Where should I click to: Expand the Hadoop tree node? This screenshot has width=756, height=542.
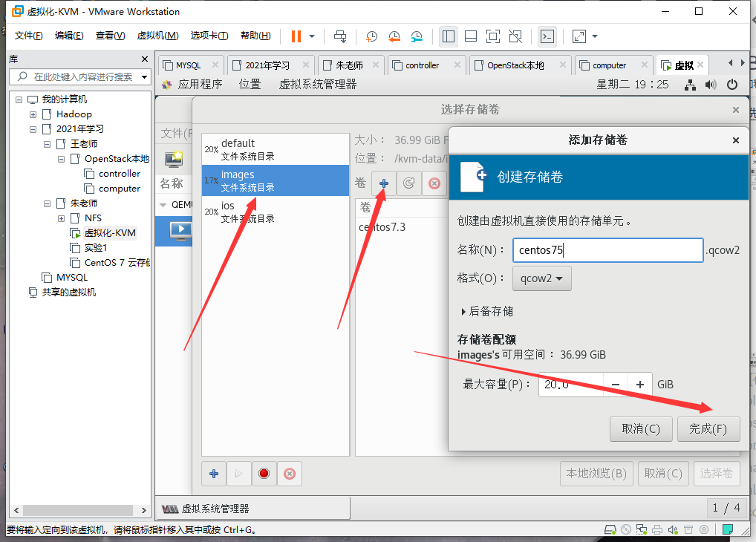(x=33, y=115)
